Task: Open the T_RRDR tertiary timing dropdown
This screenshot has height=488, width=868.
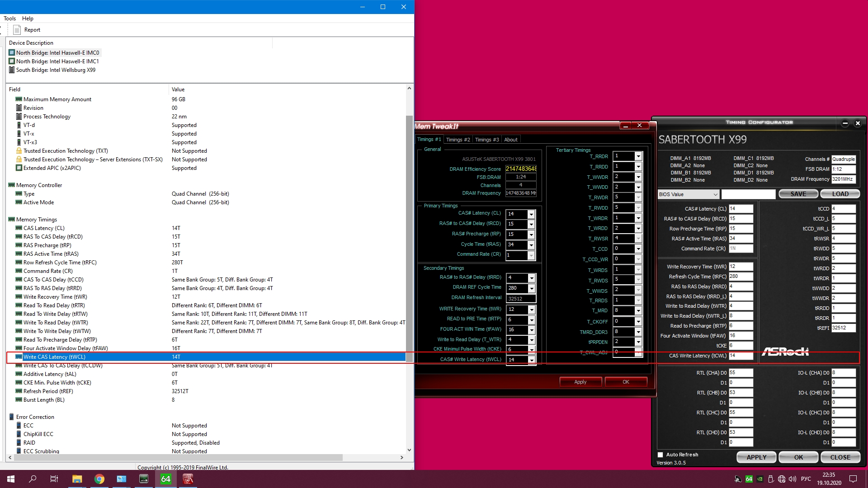Action: pyautogui.click(x=638, y=156)
